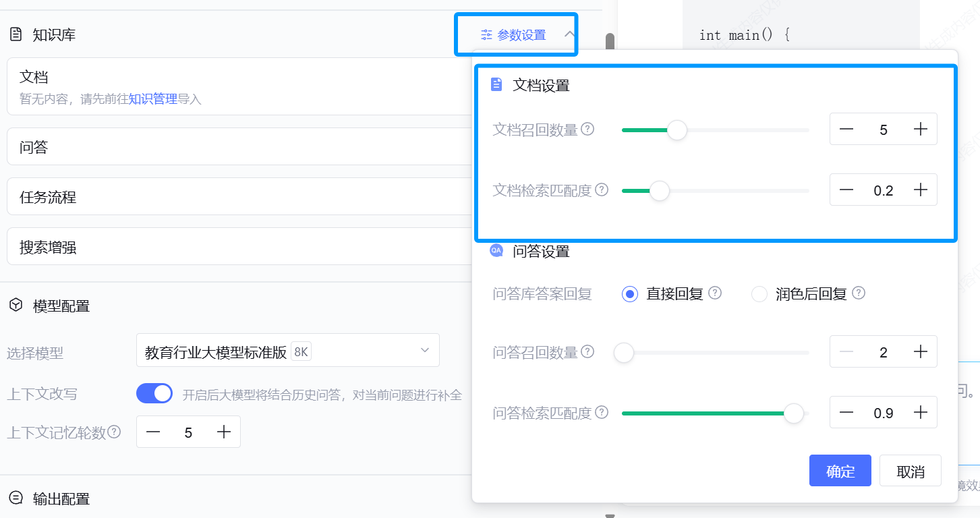Click the 问答检索匹配度 slider handle
This screenshot has width=980, height=518.
[x=795, y=413]
